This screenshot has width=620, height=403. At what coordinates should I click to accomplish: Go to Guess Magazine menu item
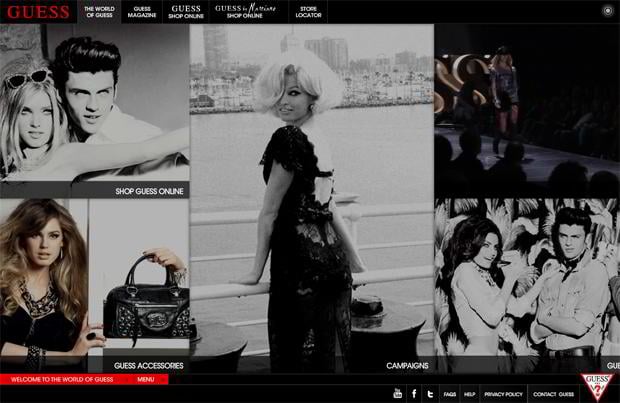pos(143,12)
